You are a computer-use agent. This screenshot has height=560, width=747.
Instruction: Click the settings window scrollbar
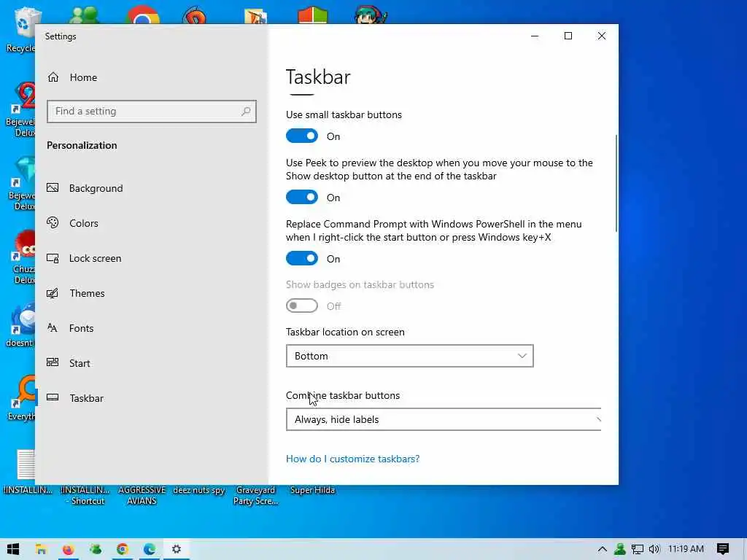(616, 183)
